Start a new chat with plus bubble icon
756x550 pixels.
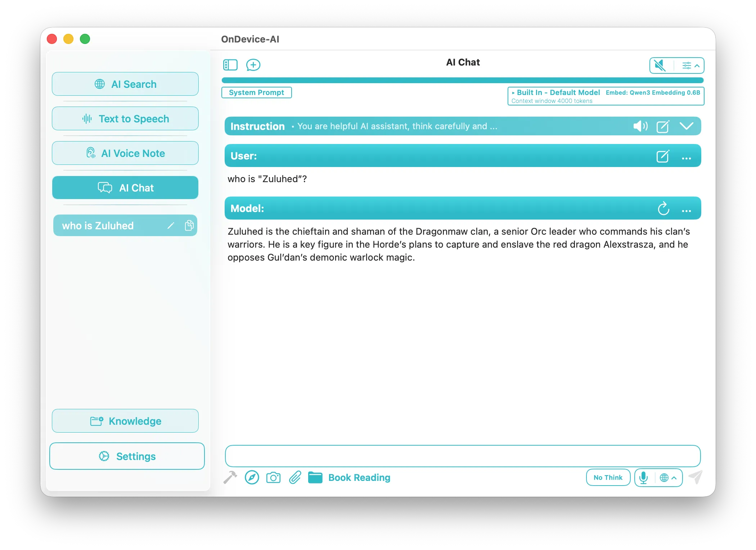253,65
